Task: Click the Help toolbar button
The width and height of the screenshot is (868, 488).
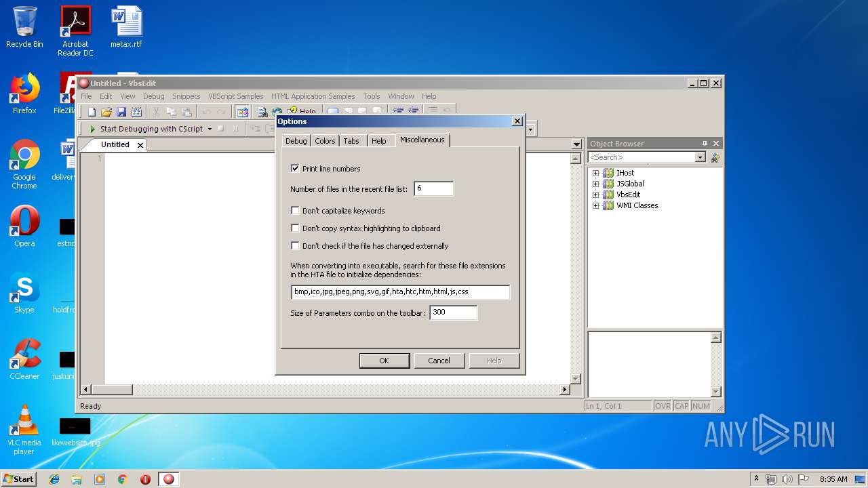Action: click(x=302, y=112)
